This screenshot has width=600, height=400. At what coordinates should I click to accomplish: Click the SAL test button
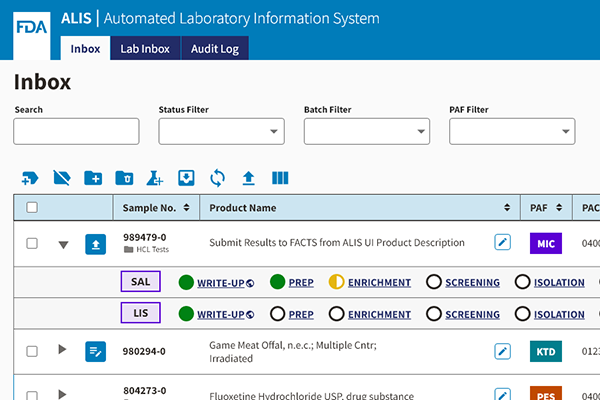coord(141,282)
